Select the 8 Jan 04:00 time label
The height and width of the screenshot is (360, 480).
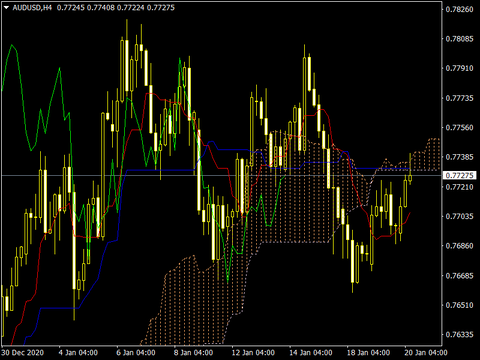pos(193,353)
